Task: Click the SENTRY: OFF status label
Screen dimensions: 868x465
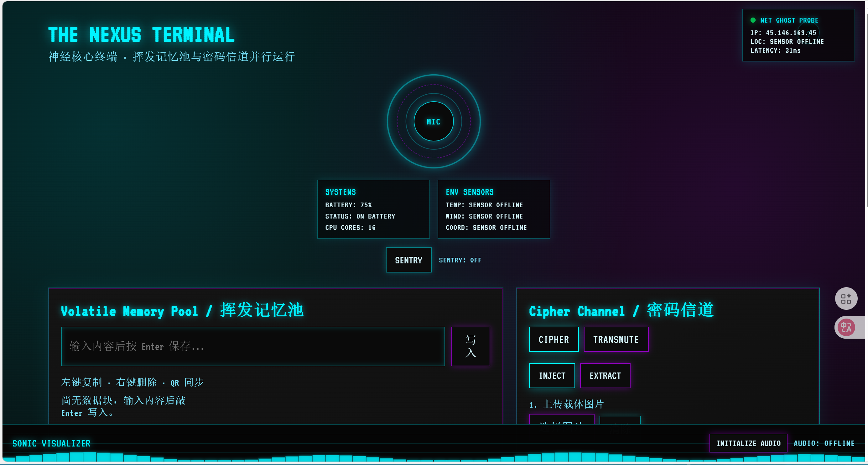Action: pos(460,260)
